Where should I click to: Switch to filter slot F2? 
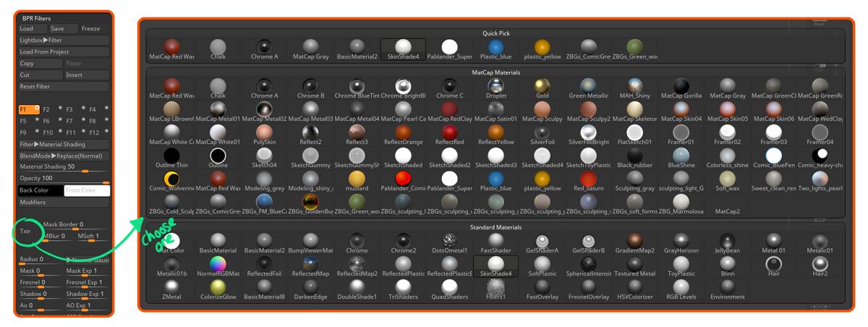(x=51, y=110)
